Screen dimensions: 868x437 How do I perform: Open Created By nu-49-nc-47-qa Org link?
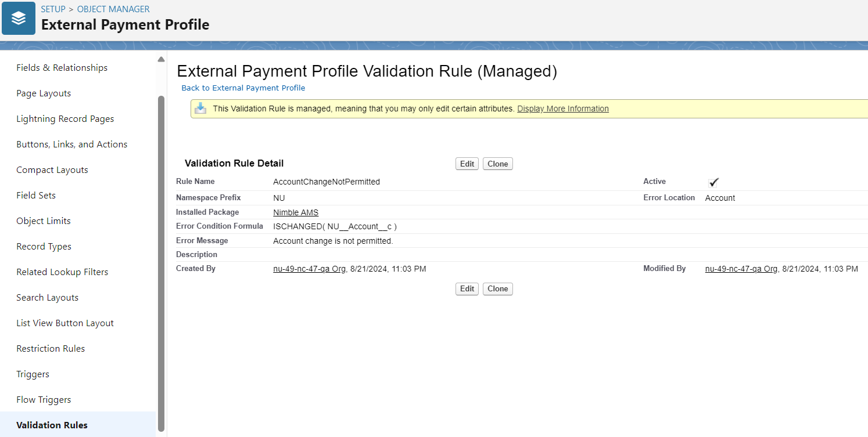[309, 269]
